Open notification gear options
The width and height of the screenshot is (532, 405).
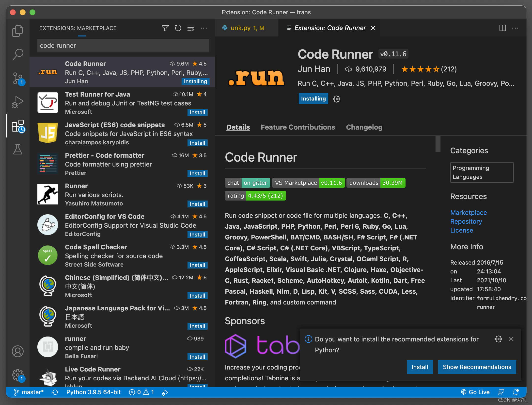(x=498, y=339)
